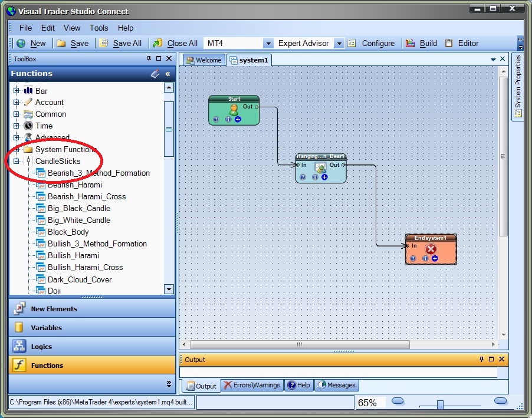Collapse the Functions panel with double-chevron
Image resolution: width=532 pixels, height=418 pixels.
168,74
